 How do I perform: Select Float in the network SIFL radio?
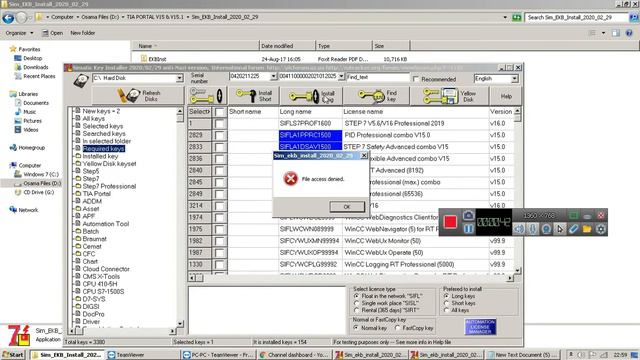[356, 296]
